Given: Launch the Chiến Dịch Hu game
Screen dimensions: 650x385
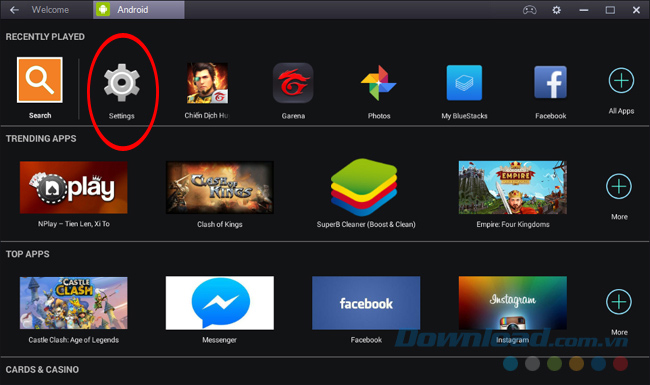Looking at the screenshot, I should 207,83.
